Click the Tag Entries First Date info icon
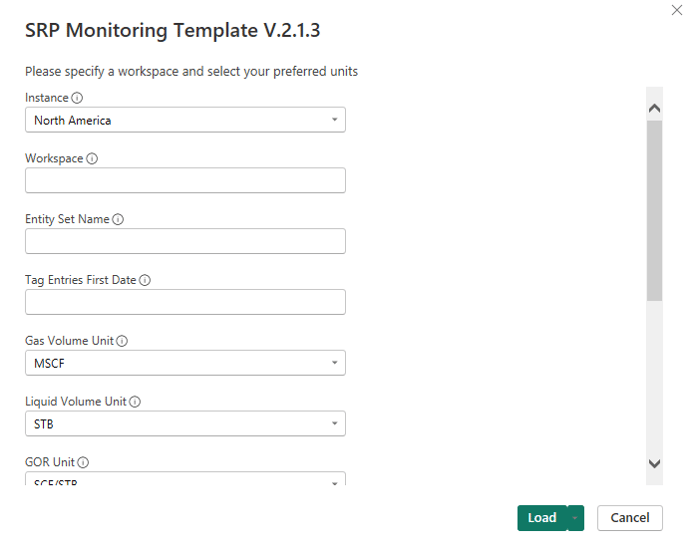Image resolution: width=688 pixels, height=552 pixels. (145, 280)
